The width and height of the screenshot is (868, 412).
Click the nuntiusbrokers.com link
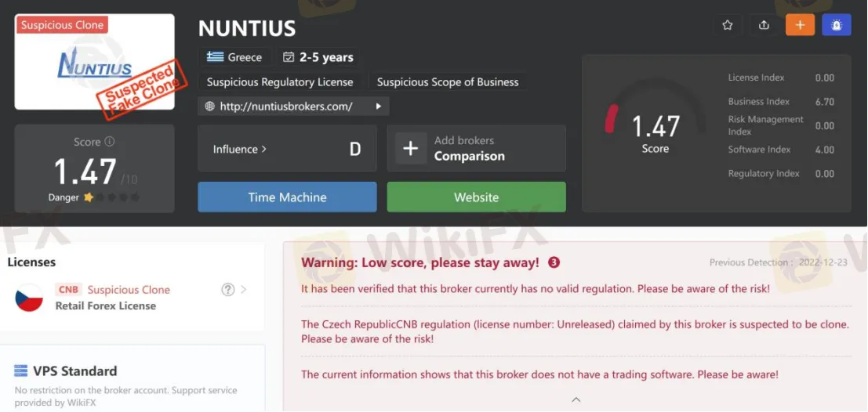[286, 107]
